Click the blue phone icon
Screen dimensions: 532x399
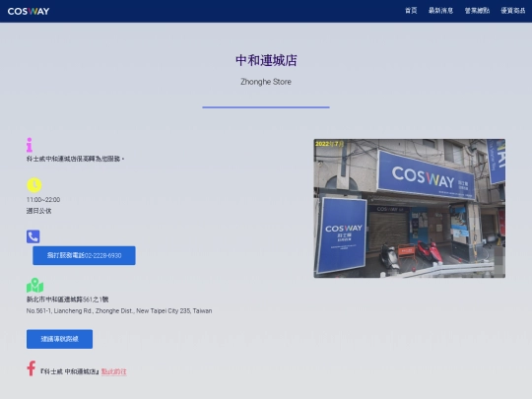pyautogui.click(x=33, y=236)
